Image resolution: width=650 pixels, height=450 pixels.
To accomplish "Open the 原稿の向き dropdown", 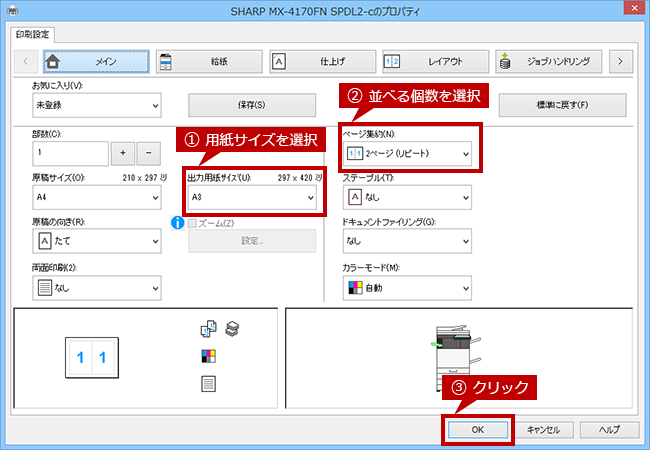I will pos(97,241).
